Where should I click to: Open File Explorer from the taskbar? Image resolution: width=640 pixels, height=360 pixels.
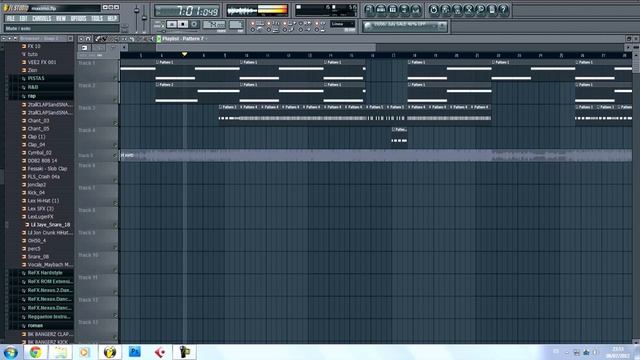[x=60, y=352]
